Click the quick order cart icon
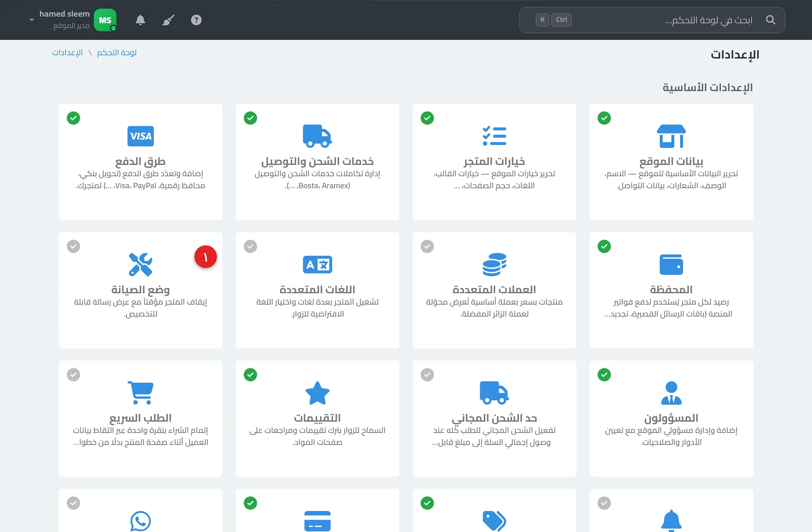This screenshot has width=812, height=532. (140, 393)
